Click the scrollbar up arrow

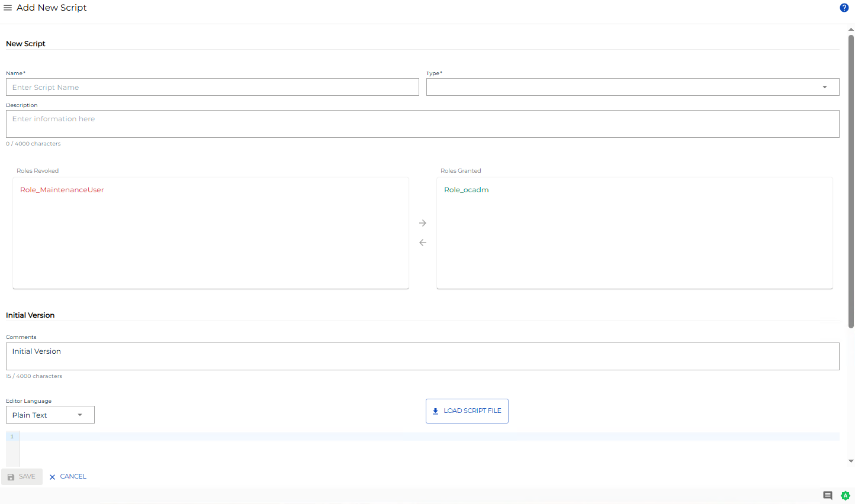(851, 28)
